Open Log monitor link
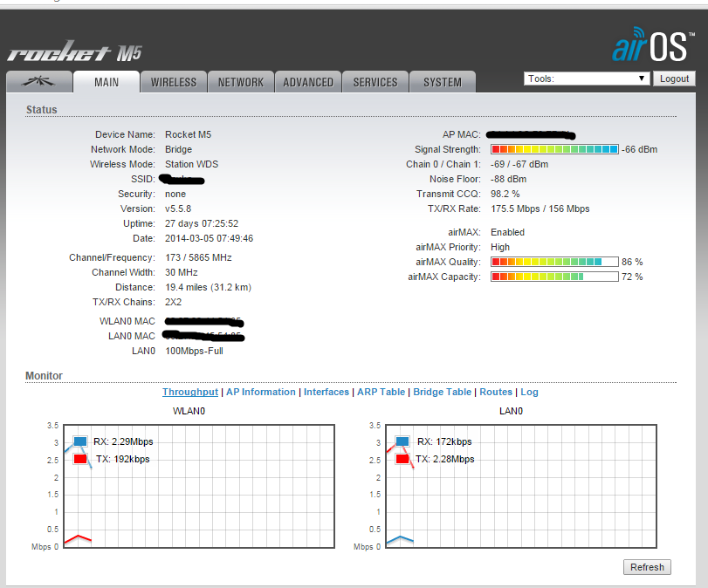 529,392
